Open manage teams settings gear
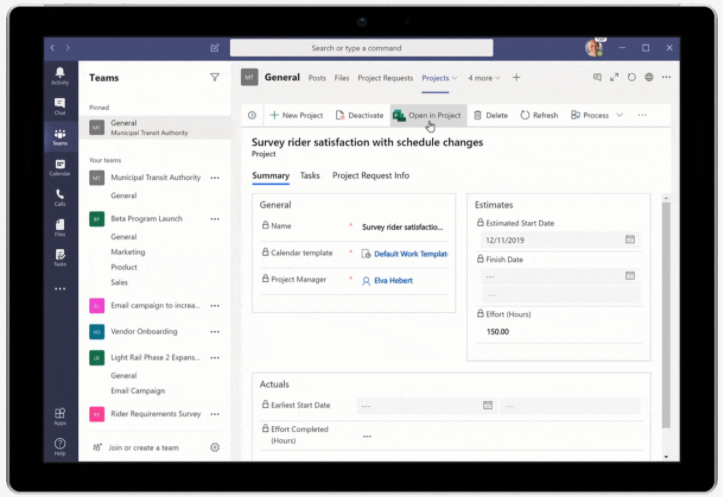This screenshot has height=497, width=723. [214, 447]
